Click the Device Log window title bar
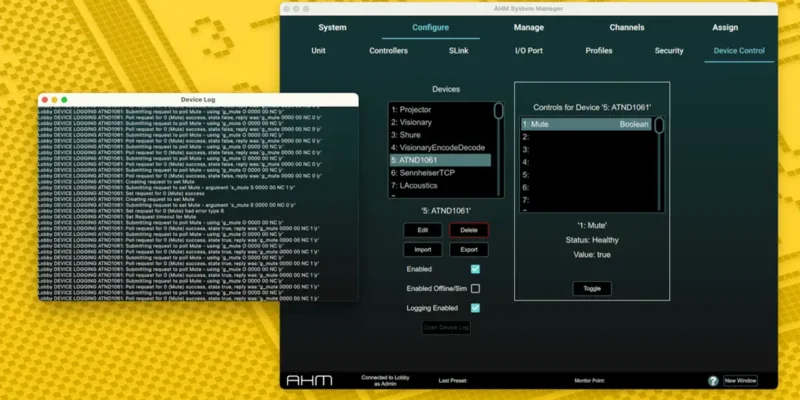This screenshot has width=800, height=400. [x=198, y=99]
